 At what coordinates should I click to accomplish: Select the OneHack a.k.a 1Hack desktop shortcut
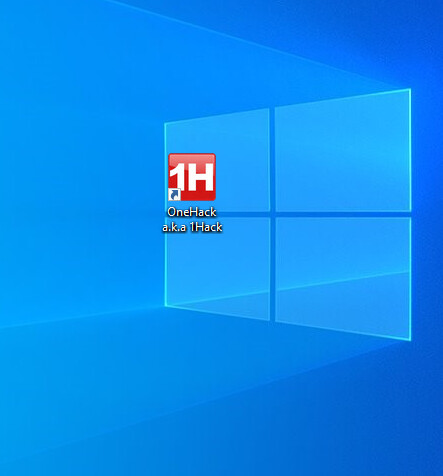192,193
